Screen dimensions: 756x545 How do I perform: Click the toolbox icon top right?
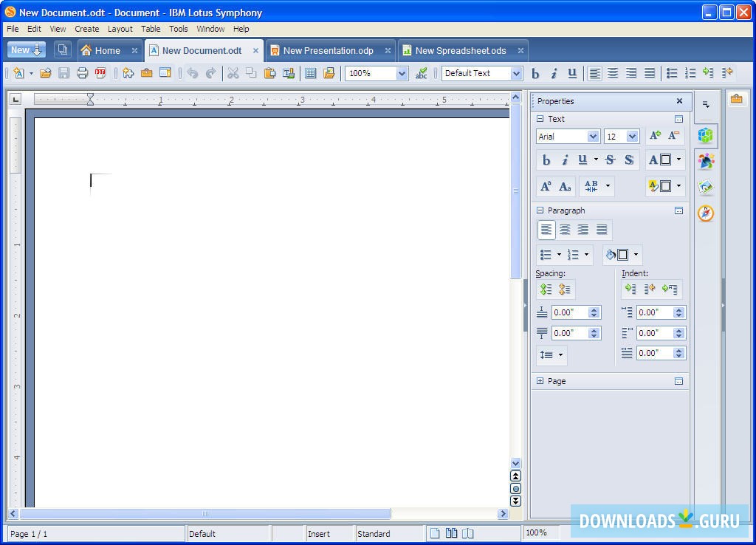click(736, 98)
